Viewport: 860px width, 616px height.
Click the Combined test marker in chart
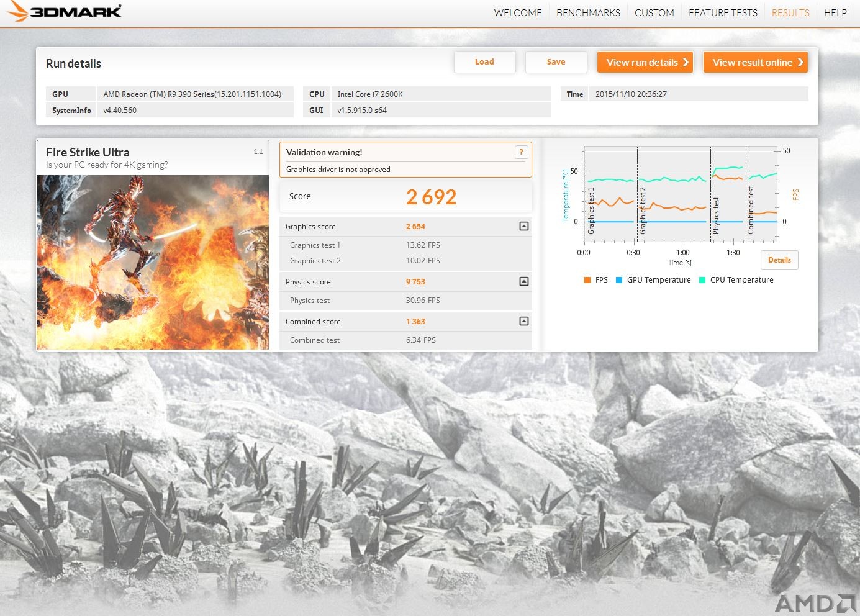coord(751,211)
